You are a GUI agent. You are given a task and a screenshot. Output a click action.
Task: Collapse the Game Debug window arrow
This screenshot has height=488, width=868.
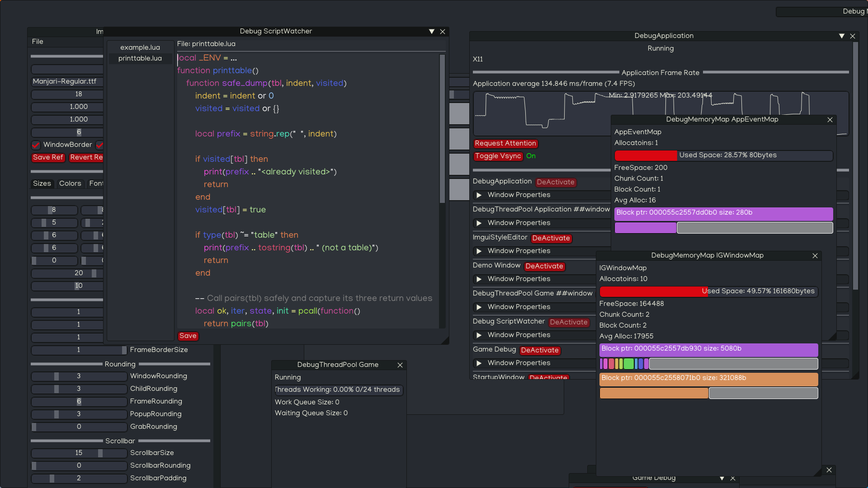(722, 478)
